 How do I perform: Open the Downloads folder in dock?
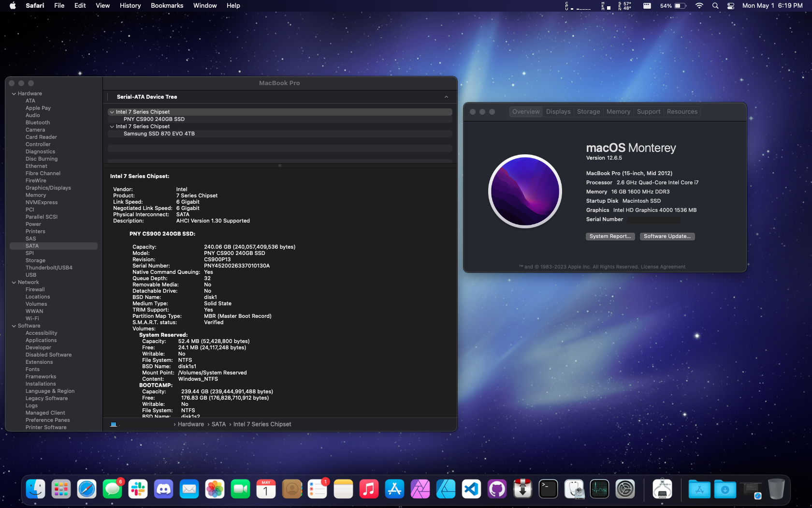coord(725,489)
